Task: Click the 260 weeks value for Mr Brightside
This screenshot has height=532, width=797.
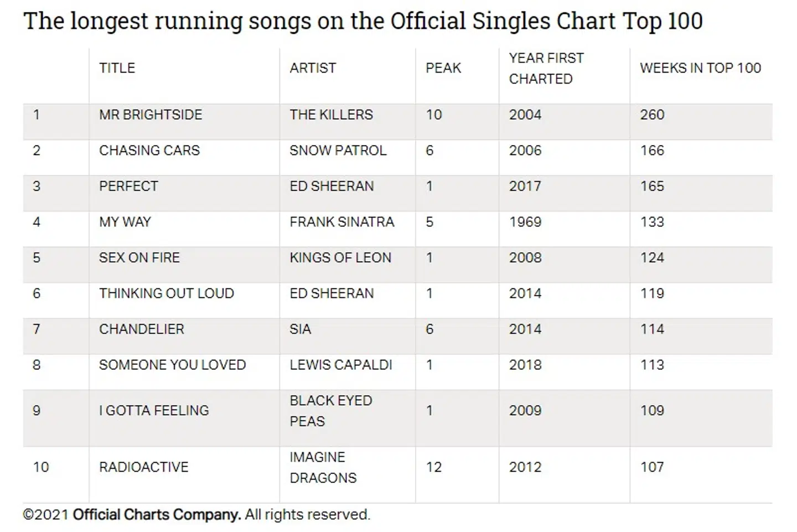Action: [652, 115]
